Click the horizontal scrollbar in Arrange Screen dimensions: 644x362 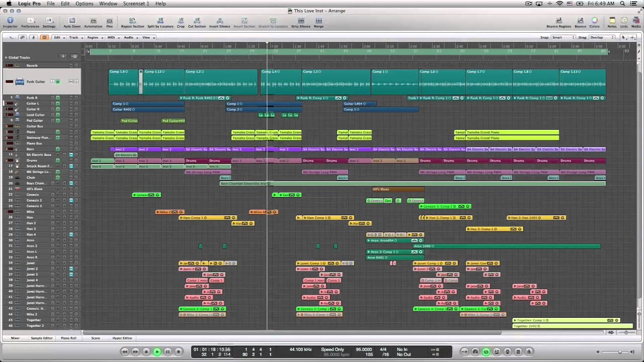click(x=292, y=332)
